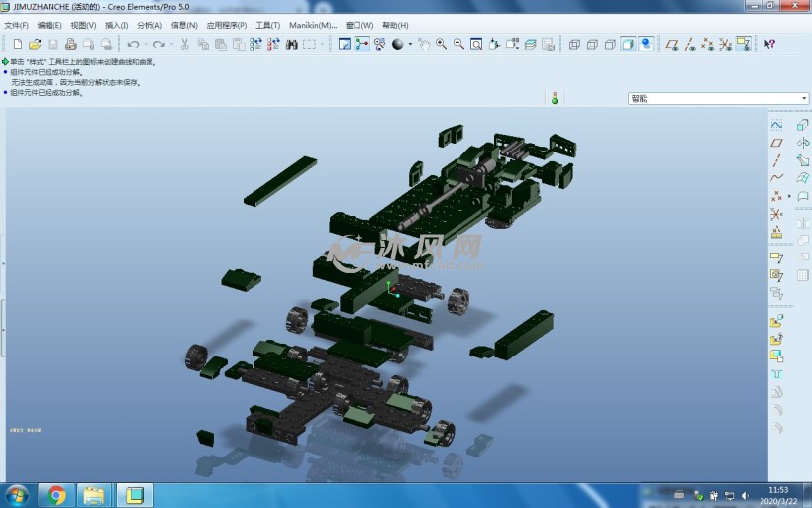Open the appearance gallery color sphere

tap(398, 44)
